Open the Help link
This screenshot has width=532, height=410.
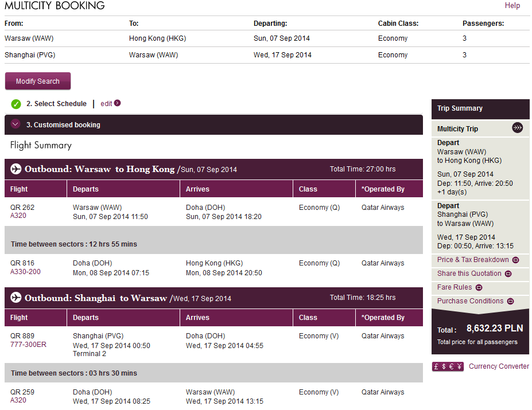(512, 5)
